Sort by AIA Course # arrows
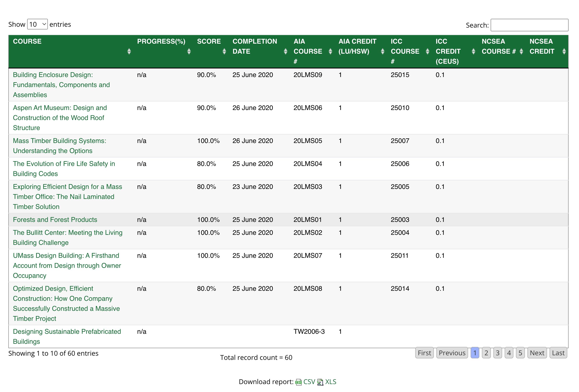The width and height of the screenshot is (579, 392). [330, 51]
